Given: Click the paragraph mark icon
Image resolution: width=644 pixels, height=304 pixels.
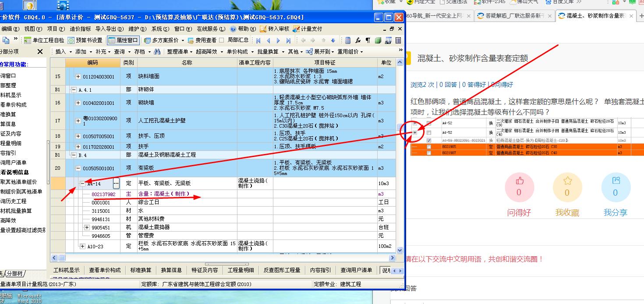Looking at the screenshot, I should pyautogui.click(x=368, y=40).
